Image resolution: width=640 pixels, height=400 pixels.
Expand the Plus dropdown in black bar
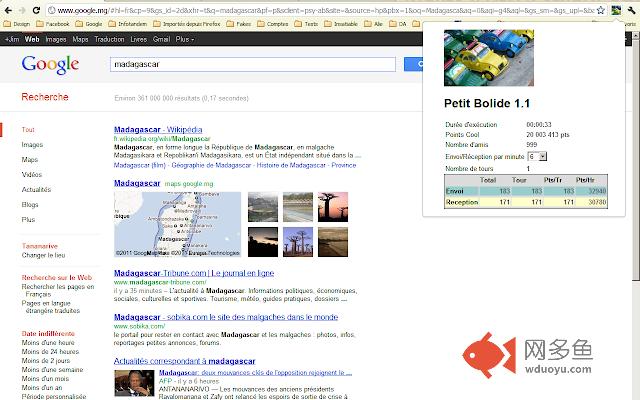pyautogui.click(x=185, y=39)
